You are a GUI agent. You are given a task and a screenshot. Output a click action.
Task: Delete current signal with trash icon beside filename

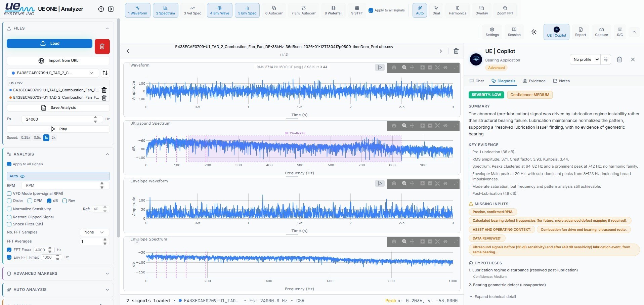pyautogui.click(x=456, y=51)
